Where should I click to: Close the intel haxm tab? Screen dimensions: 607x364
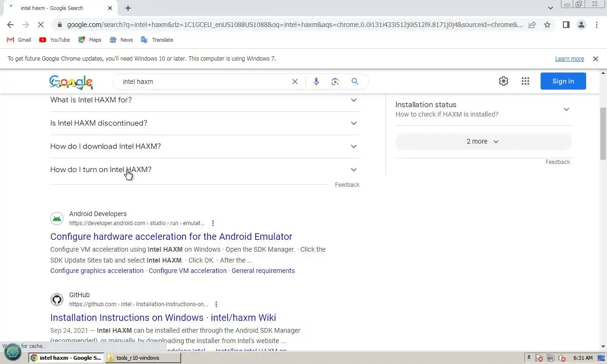click(x=110, y=8)
